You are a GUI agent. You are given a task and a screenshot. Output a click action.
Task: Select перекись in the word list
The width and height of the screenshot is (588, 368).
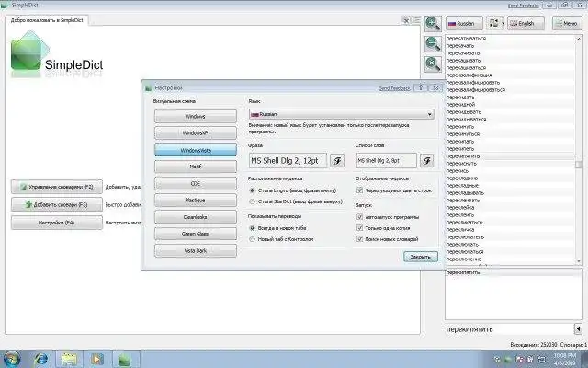coord(511,171)
